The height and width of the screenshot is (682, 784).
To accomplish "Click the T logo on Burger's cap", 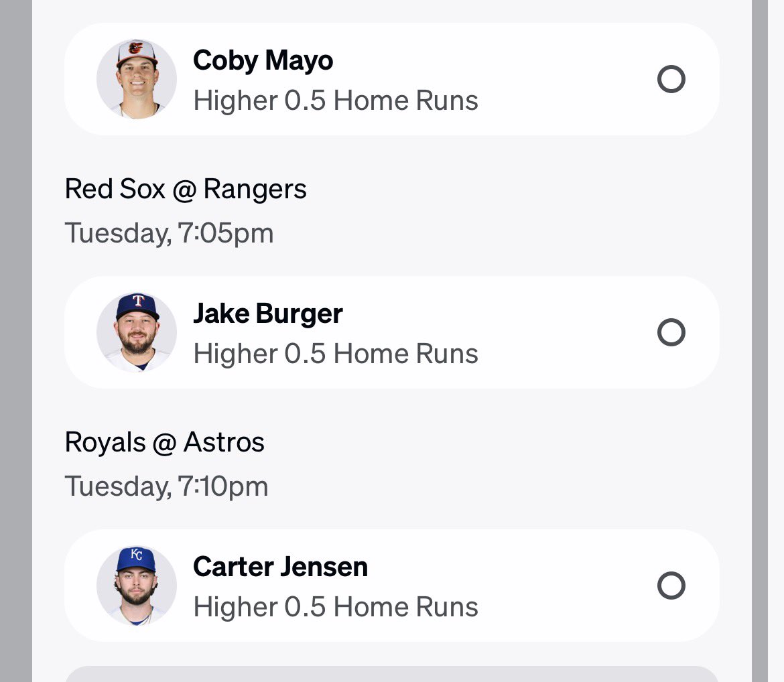I will pyautogui.click(x=139, y=301).
